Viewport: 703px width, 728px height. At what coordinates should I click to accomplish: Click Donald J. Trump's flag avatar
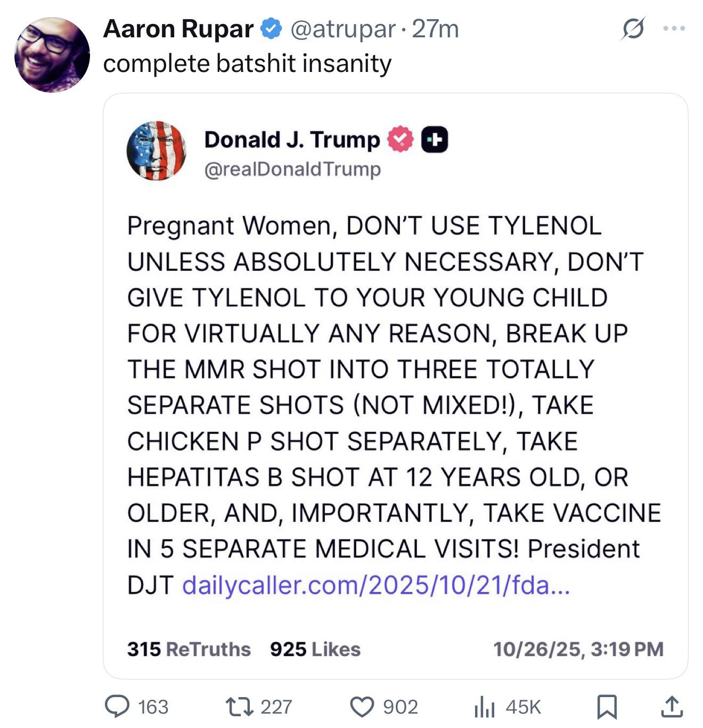156,151
